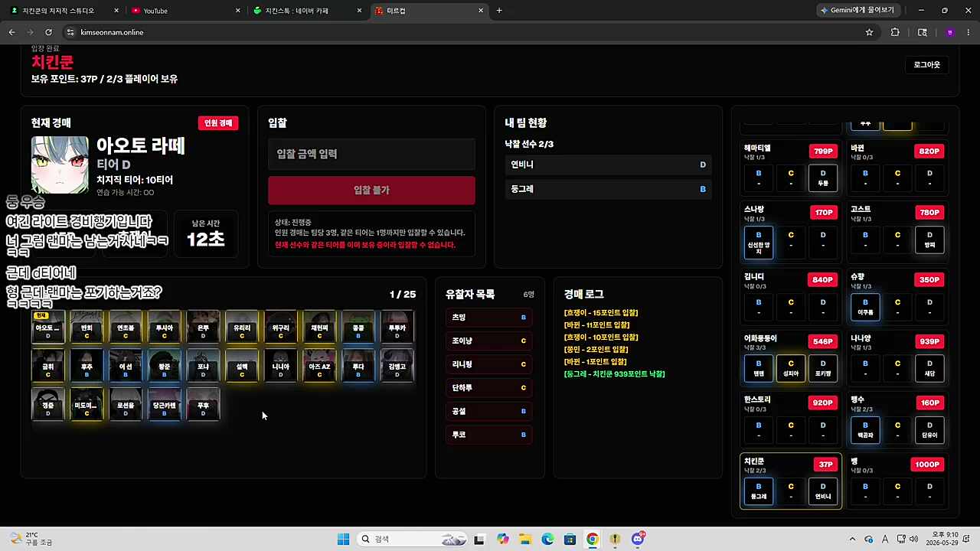Click the 입찰 불가 button
This screenshot has width=980, height=551.
(371, 190)
